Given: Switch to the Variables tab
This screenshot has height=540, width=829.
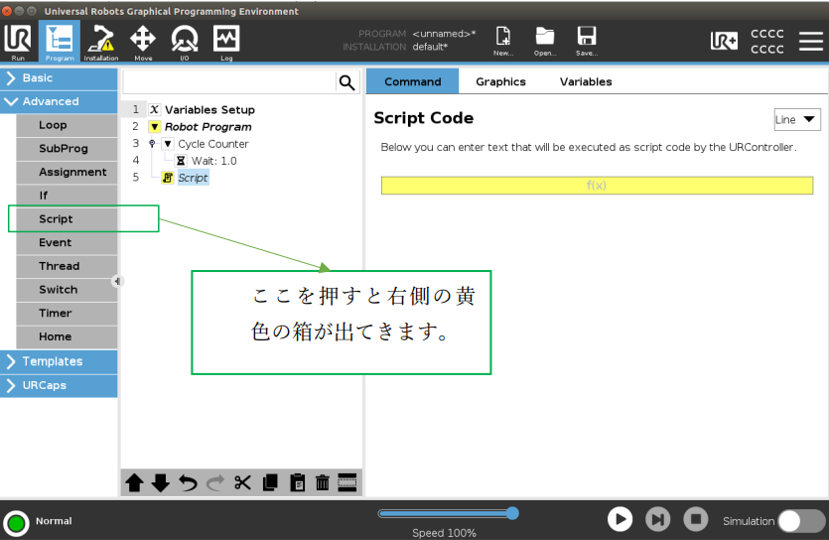Looking at the screenshot, I should click(586, 82).
